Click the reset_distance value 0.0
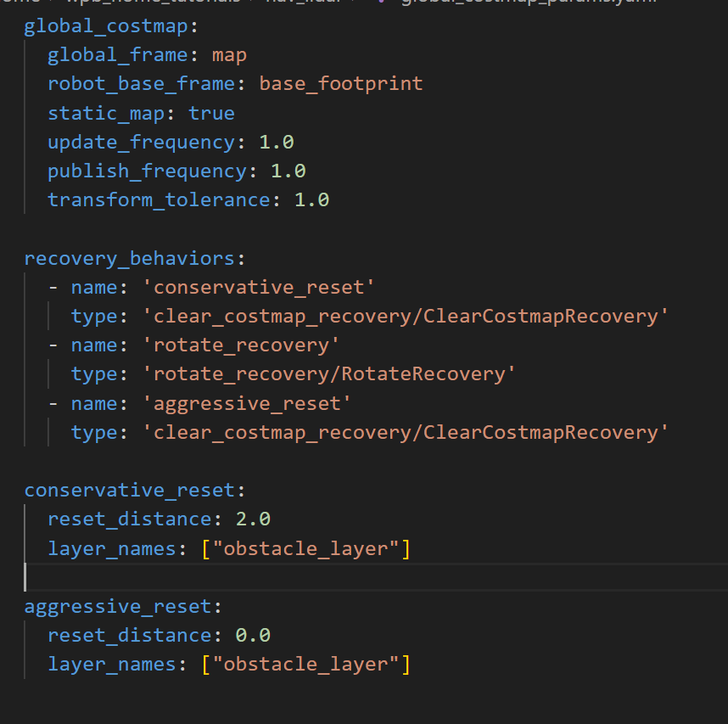Viewport: 728px width, 724px height. click(x=253, y=635)
